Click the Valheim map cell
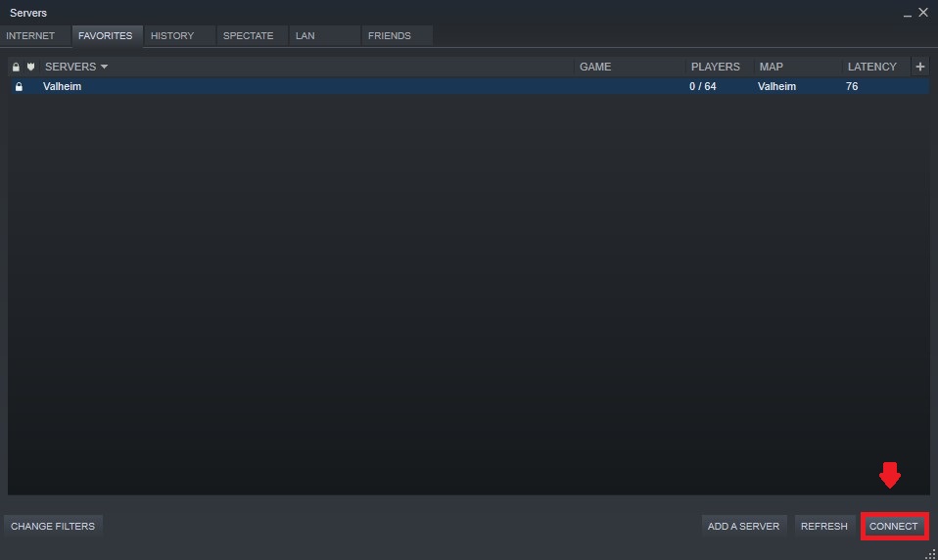Screen dimensions: 938x560 [776, 86]
